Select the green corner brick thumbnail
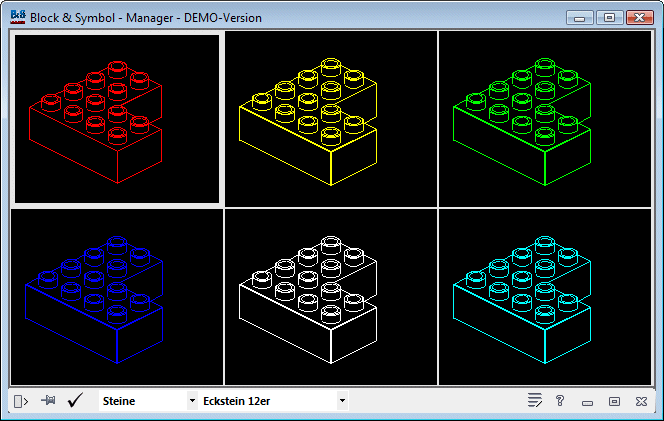The height and width of the screenshot is (421, 664). (x=545, y=119)
